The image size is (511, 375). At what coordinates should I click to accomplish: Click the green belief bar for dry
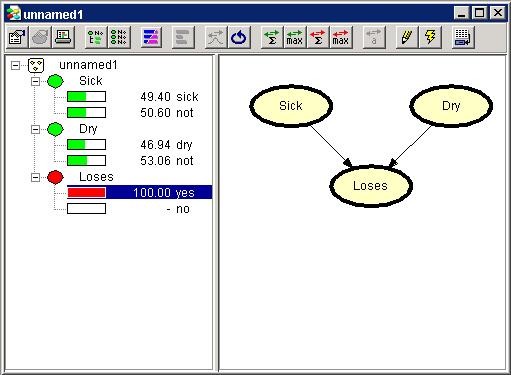pyautogui.click(x=86, y=145)
